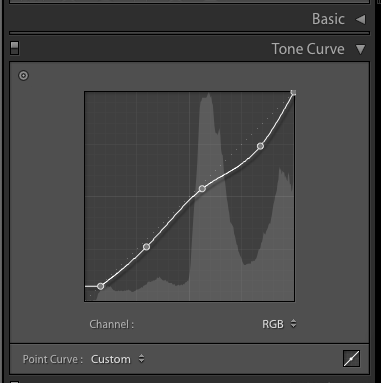Select the Targeted Adjustment tool in Tone Curve
This screenshot has width=381, height=383.
[x=23, y=76]
